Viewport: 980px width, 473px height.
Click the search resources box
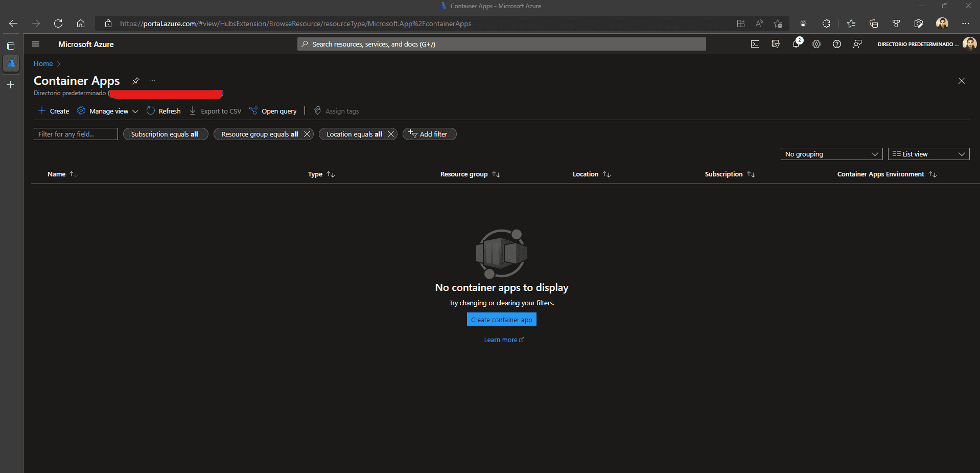[x=502, y=44]
